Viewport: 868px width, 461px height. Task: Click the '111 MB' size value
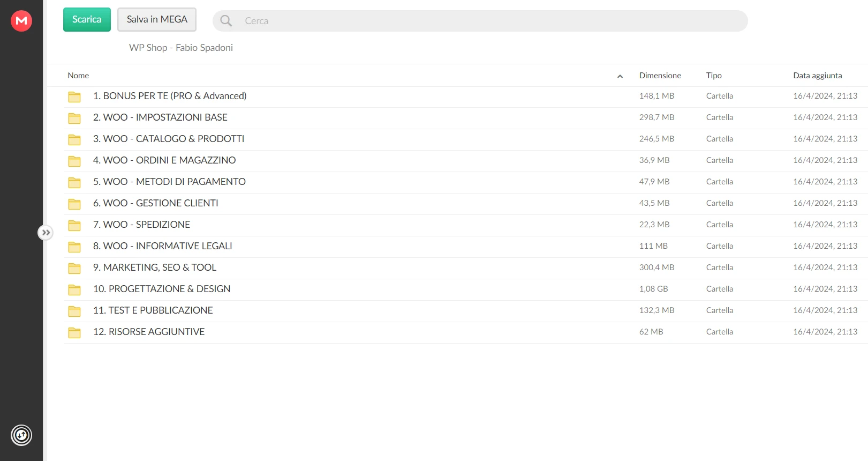pos(653,246)
